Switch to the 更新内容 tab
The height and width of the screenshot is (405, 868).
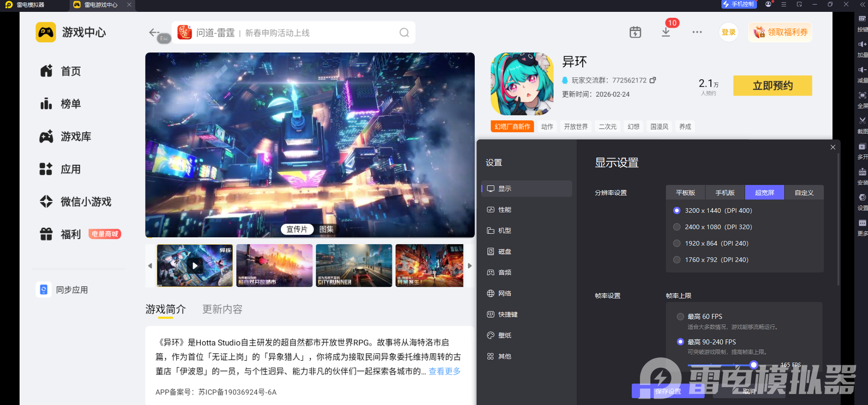click(222, 309)
